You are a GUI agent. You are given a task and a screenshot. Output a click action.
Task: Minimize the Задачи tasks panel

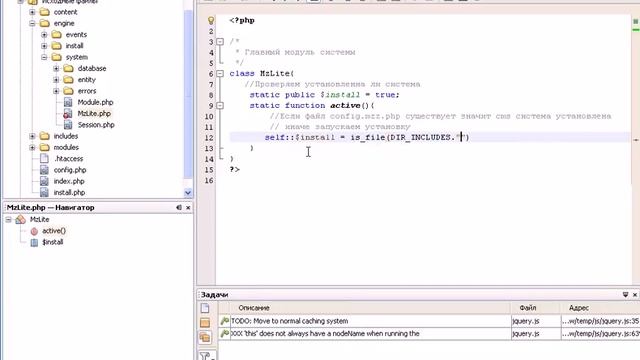point(625,295)
